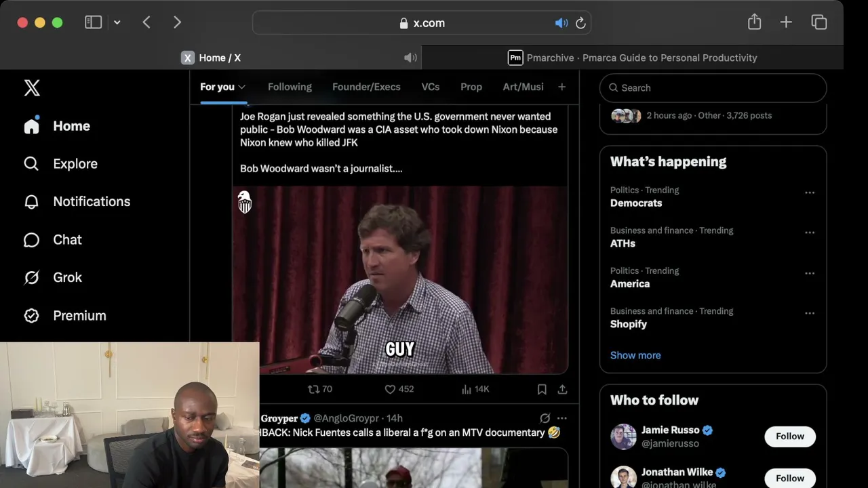
Task: Click the X logo in the sidebar
Action: click(32, 87)
